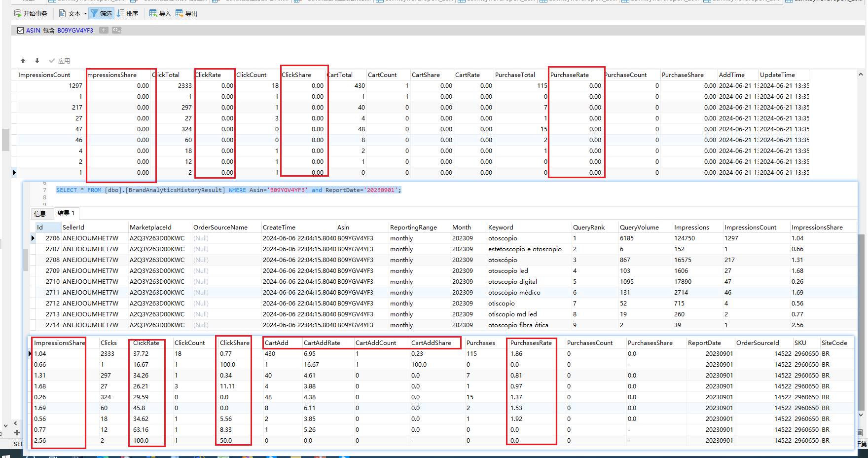The width and height of the screenshot is (868, 458).
Task: Move filter down with down arrow
Action: coord(37,61)
